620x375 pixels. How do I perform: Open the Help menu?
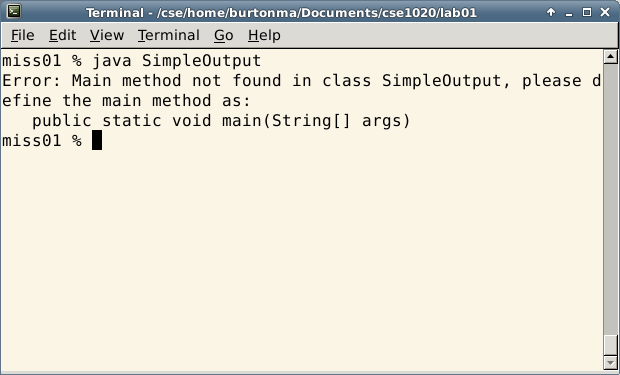coord(265,36)
